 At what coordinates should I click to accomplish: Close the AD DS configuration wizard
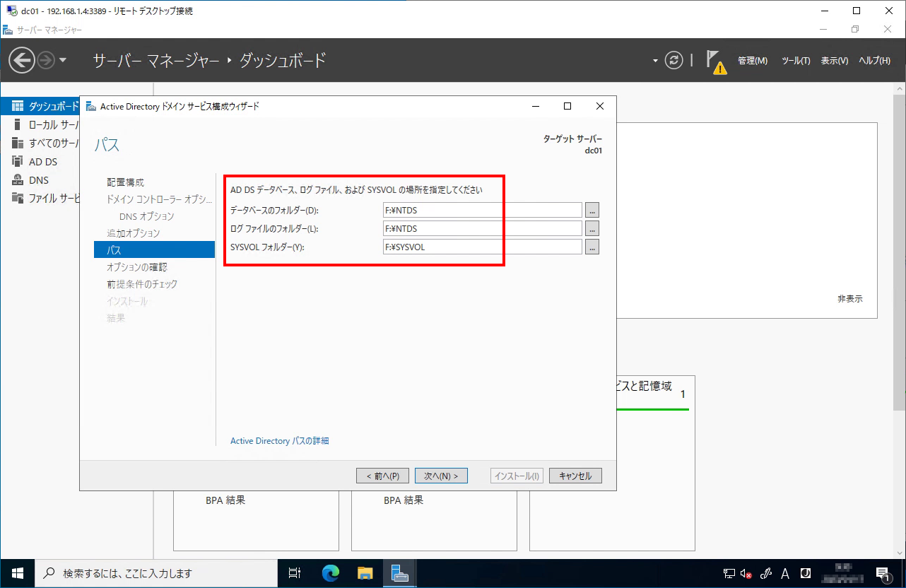599,107
